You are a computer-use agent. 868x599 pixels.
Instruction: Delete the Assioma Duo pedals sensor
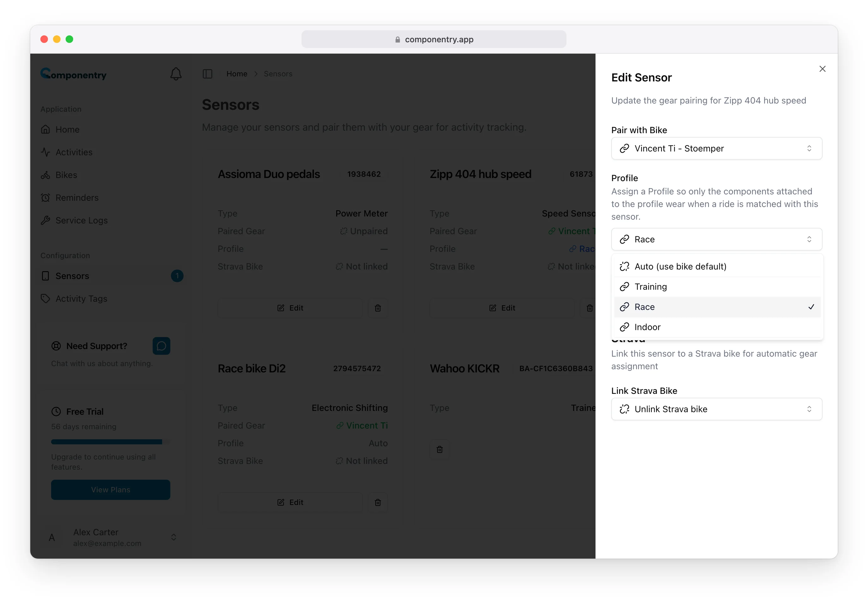pos(378,308)
